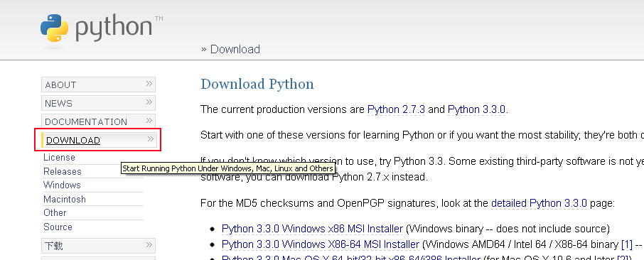Image resolution: width=644 pixels, height=260 pixels.
Task: Expand the ABOUT chevron arrow
Action: click(x=149, y=84)
